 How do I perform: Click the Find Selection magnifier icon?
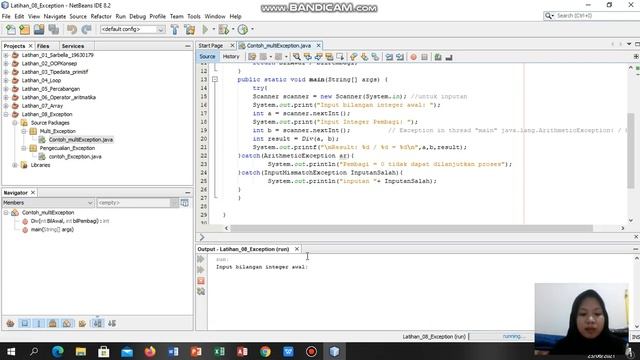click(297, 57)
